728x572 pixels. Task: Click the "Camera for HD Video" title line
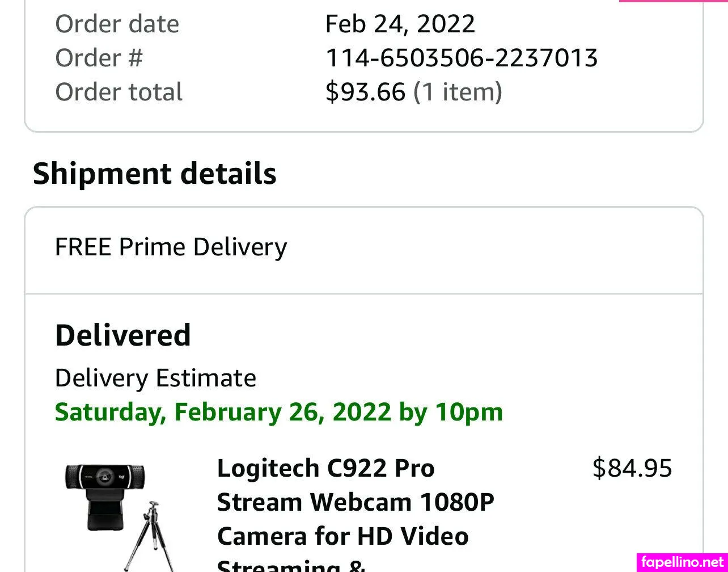click(x=342, y=536)
